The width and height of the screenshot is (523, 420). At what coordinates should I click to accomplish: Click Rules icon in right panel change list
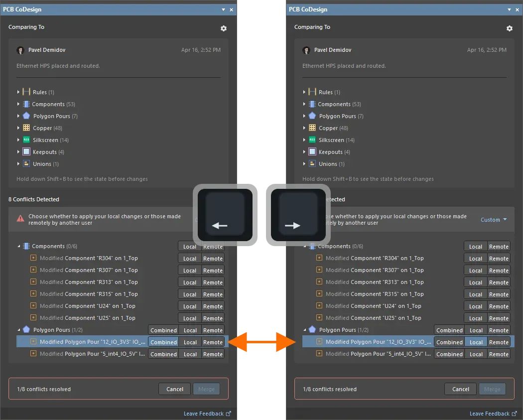point(312,92)
